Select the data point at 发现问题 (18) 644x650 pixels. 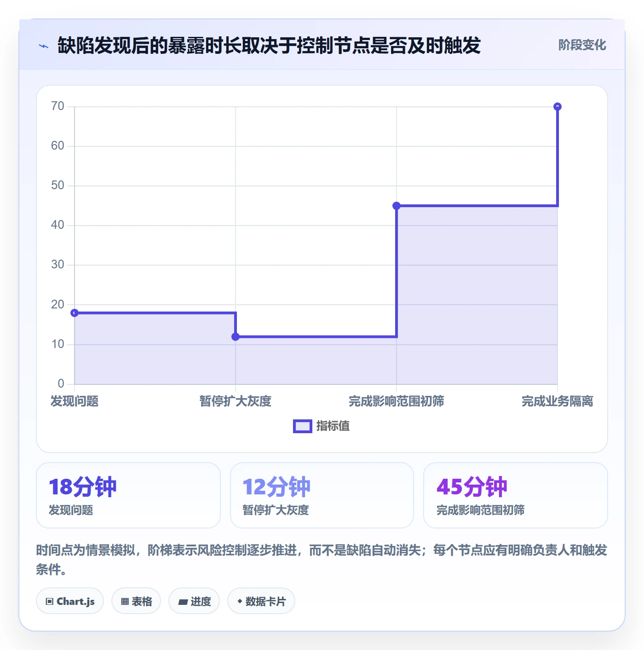point(75,313)
